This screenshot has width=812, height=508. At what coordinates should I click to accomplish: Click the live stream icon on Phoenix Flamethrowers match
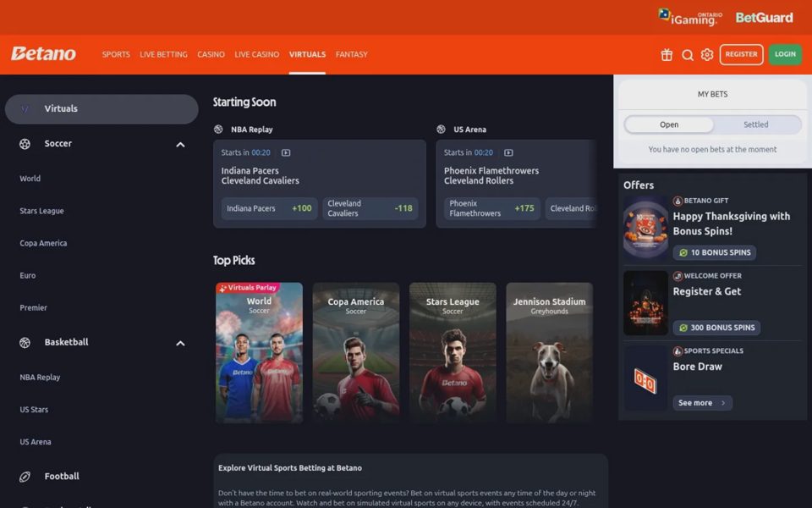click(x=508, y=152)
